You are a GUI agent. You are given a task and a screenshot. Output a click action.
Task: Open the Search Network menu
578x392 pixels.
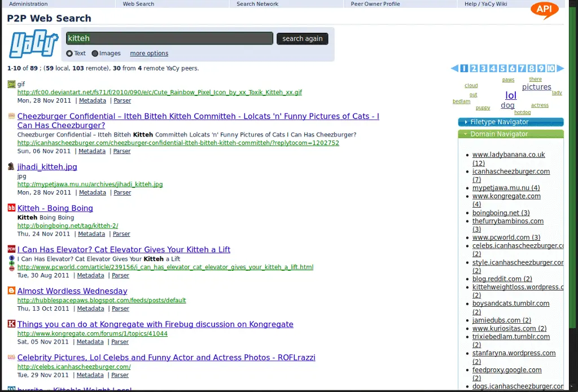pyautogui.click(x=257, y=4)
